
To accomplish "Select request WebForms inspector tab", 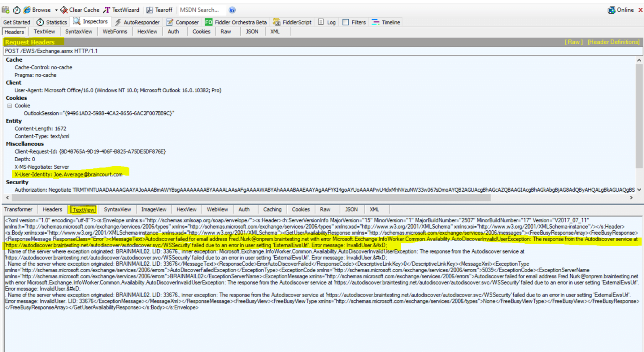I will 115,31.
